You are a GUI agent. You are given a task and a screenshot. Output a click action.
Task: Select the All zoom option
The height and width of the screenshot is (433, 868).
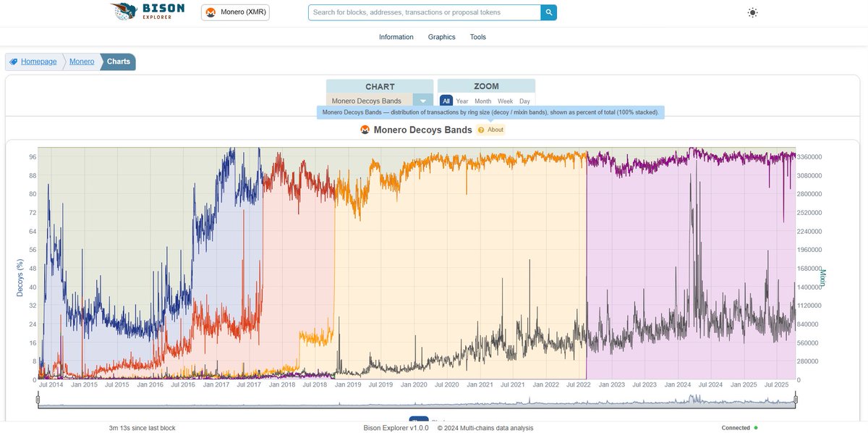coord(446,101)
